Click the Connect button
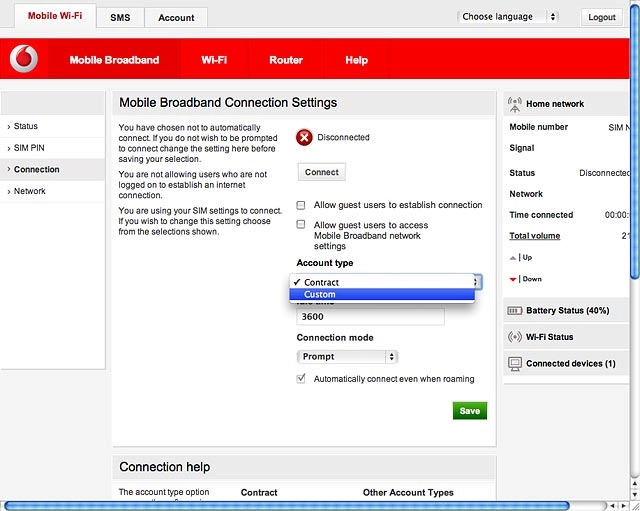 coord(322,172)
